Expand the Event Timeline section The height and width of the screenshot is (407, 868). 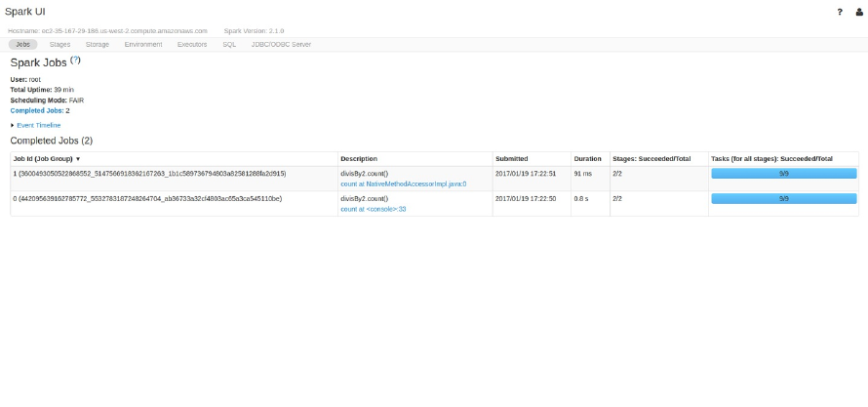tap(37, 125)
